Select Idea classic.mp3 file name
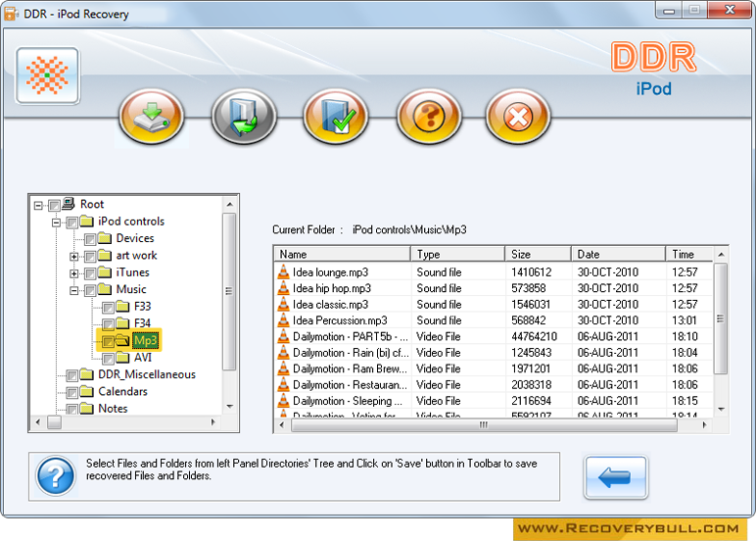Viewport: 756px width, 541px height. [330, 305]
